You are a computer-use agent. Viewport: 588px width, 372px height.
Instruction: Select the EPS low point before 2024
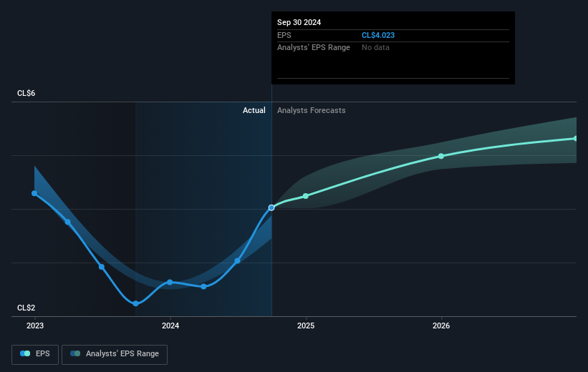tap(136, 303)
